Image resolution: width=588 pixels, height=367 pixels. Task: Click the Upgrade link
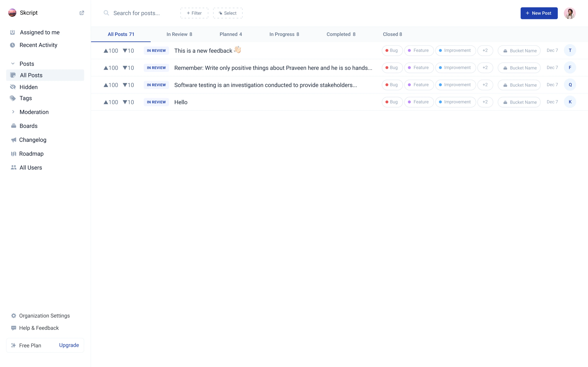(69, 345)
